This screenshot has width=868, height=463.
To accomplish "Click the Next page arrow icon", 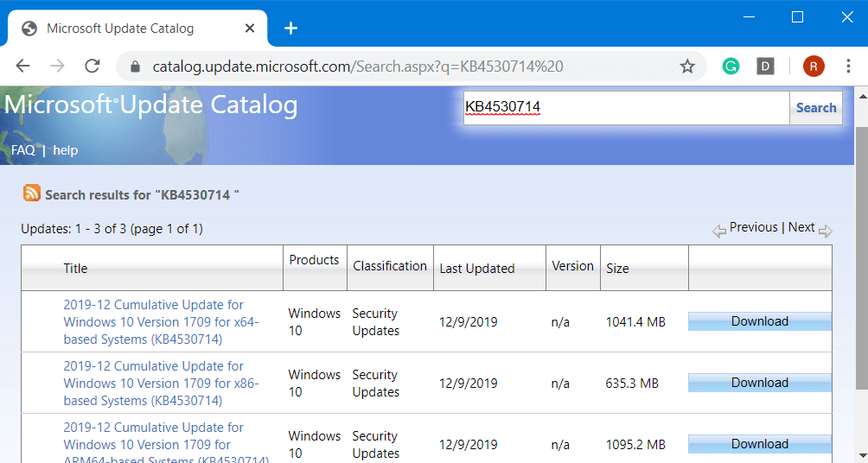I will (825, 231).
